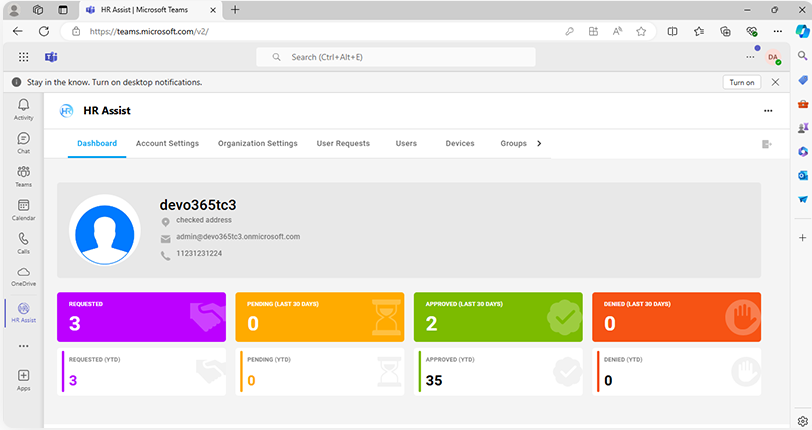Viewport: 812px width, 430px height.
Task: Go to Teams section in sidebar
Action: tap(23, 176)
